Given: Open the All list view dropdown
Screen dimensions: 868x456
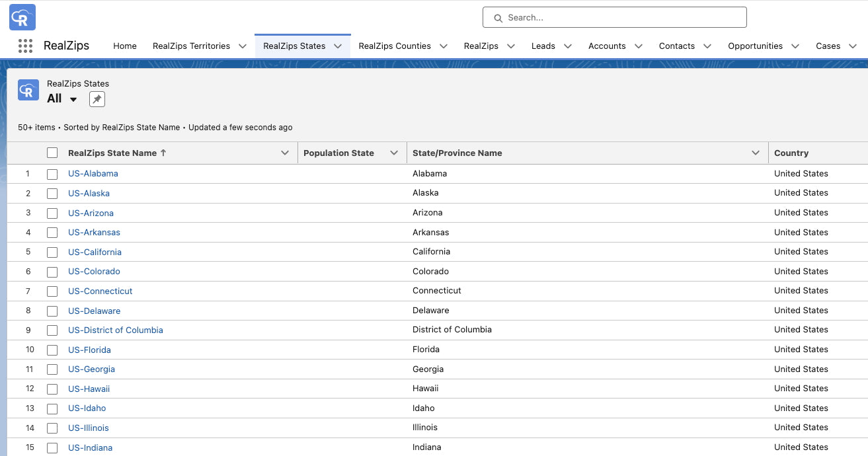Looking at the screenshot, I should (73, 99).
